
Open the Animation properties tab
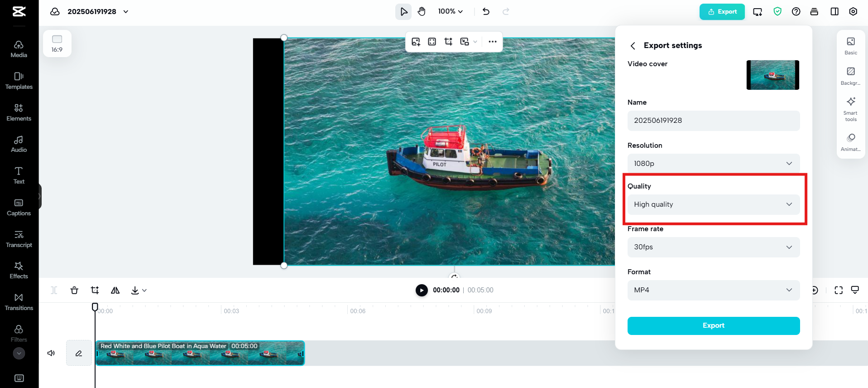[851, 142]
